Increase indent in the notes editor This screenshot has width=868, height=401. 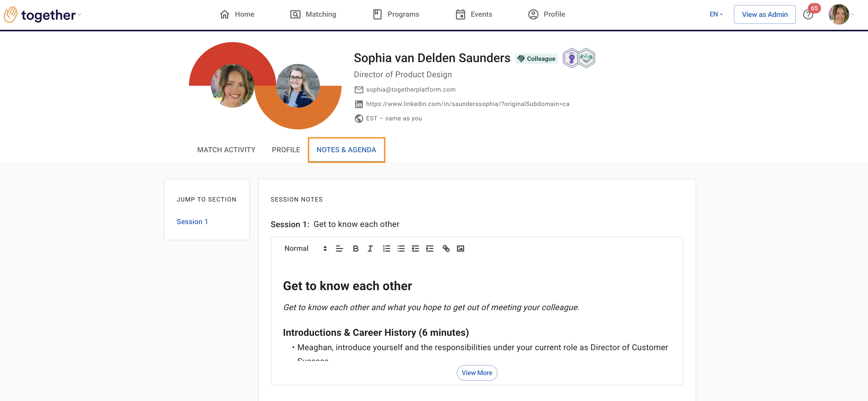430,249
